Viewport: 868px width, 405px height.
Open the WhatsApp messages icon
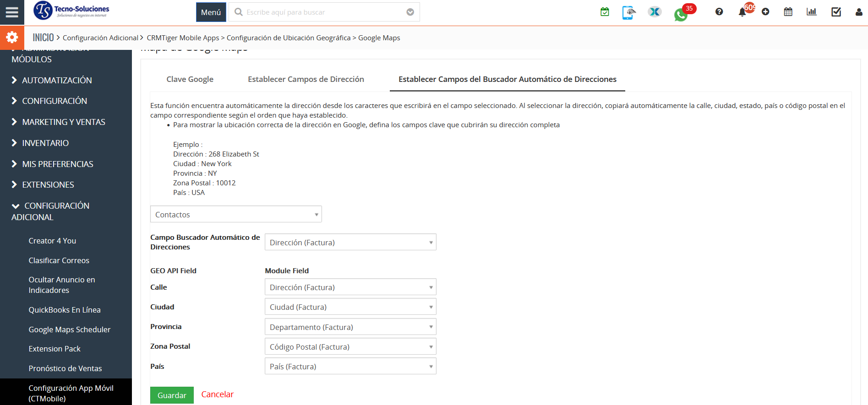click(x=681, y=15)
